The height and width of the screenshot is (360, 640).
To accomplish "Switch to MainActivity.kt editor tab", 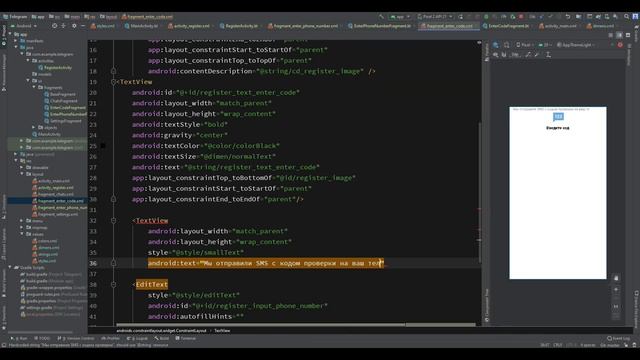I will [x=141, y=26].
